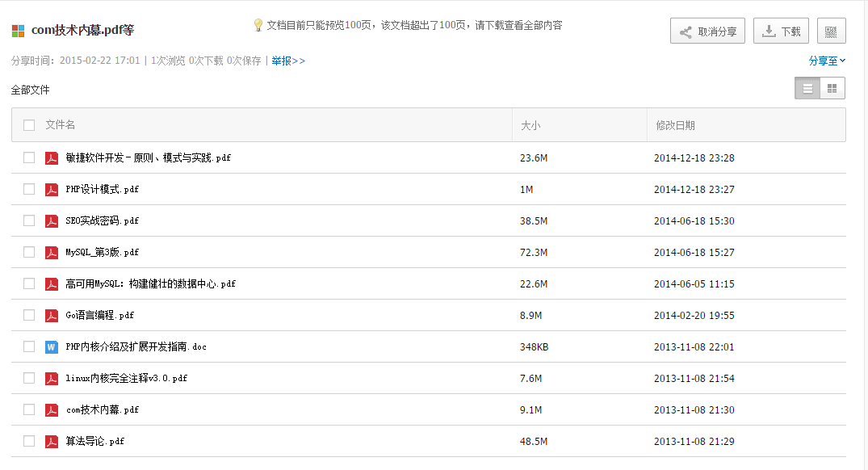Click Word icon of PHP内核介绍及扩展开发指南.doc
The width and height of the screenshot is (868, 470).
pos(52,347)
